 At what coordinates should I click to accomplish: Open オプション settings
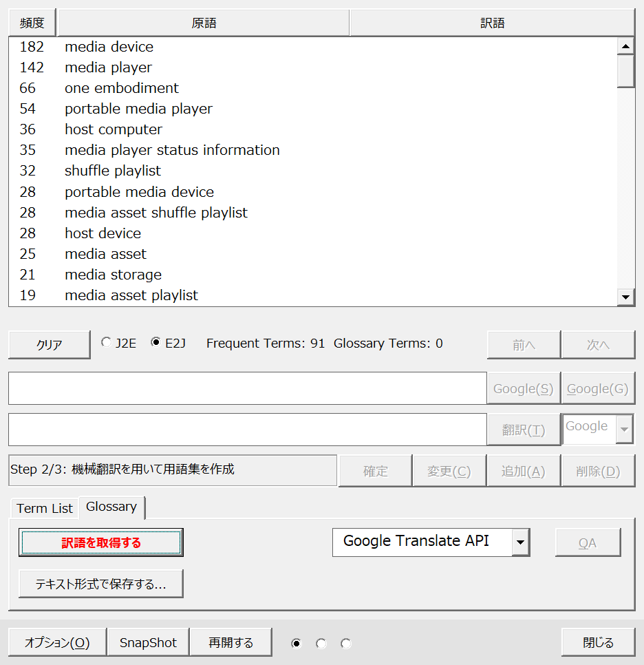coord(58,642)
